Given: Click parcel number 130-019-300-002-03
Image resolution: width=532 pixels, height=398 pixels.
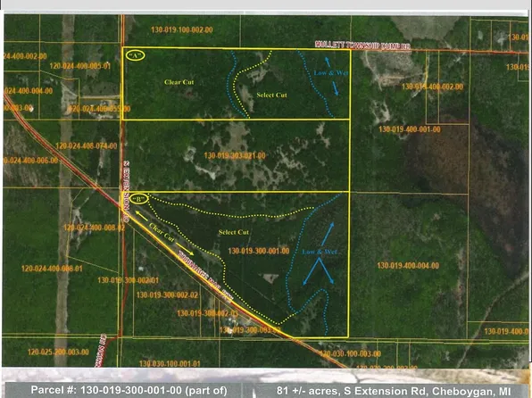Looking at the screenshot, I should click(x=207, y=313).
